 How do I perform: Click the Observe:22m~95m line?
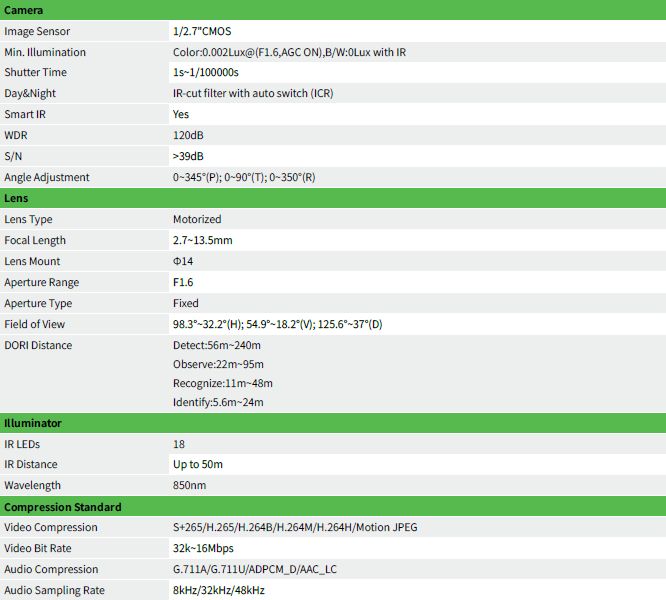pos(218,364)
